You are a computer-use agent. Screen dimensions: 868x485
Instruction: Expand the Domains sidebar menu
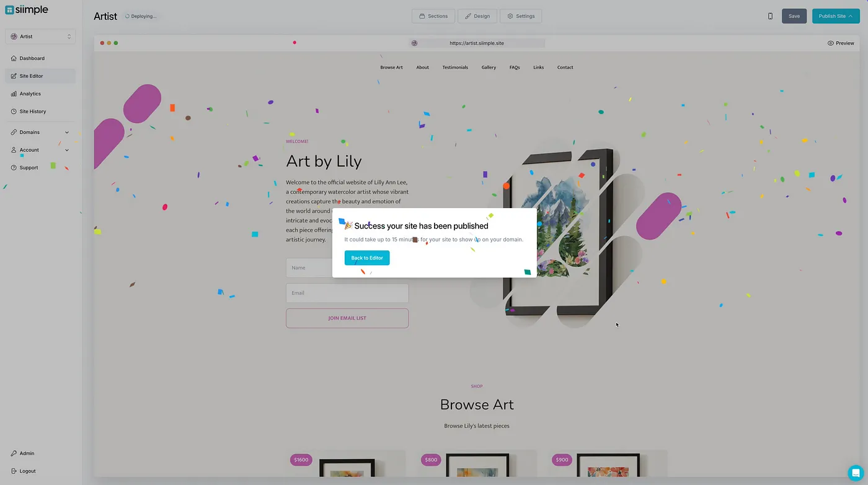(40, 132)
